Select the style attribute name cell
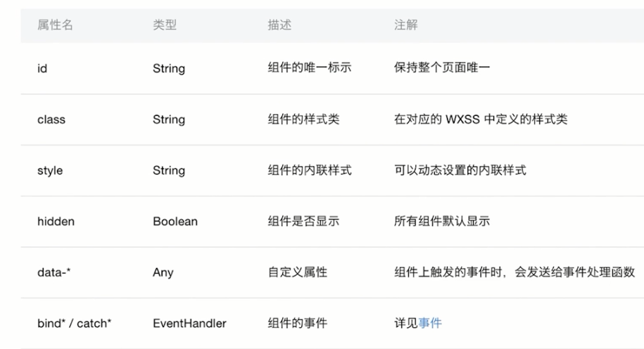 [x=50, y=170]
